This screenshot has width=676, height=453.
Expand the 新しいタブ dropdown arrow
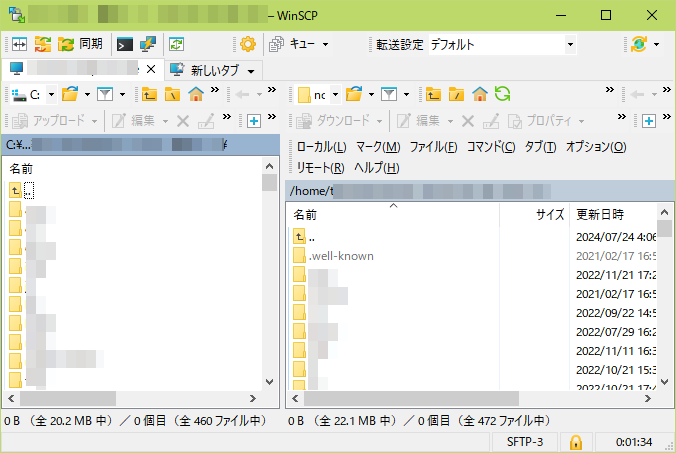[251, 71]
